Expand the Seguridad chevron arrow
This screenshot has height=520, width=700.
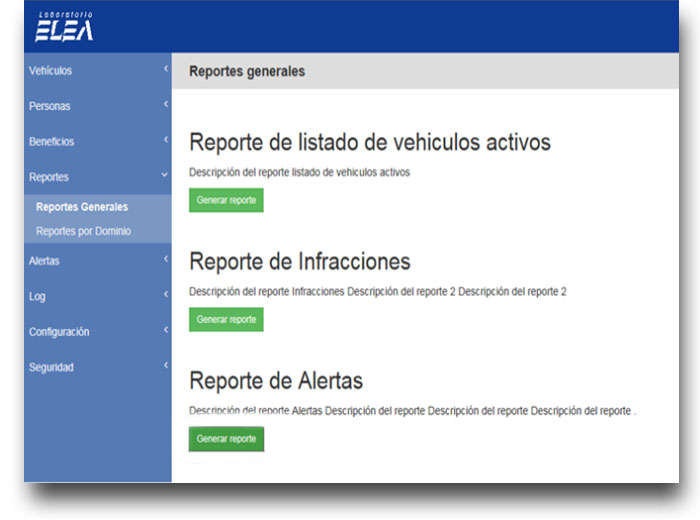(165, 365)
